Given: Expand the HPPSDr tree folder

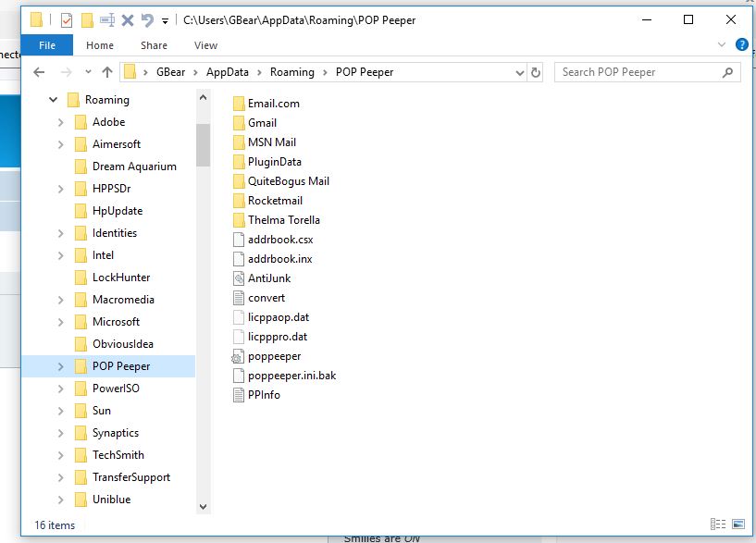Looking at the screenshot, I should click(61, 189).
